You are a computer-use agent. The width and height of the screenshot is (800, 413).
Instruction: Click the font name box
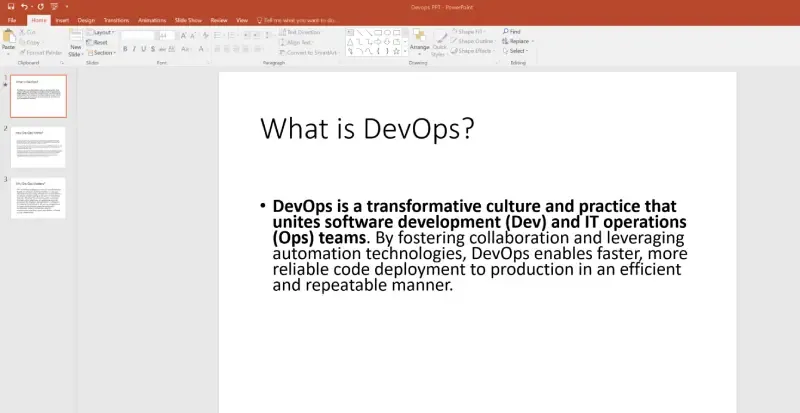coord(138,36)
